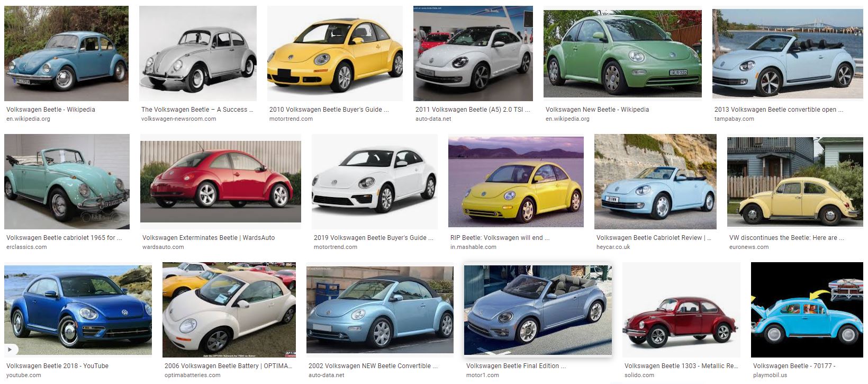The height and width of the screenshot is (384, 868).
Task: Open the Playmobil blue Beetle 70177 image
Action: point(807,310)
